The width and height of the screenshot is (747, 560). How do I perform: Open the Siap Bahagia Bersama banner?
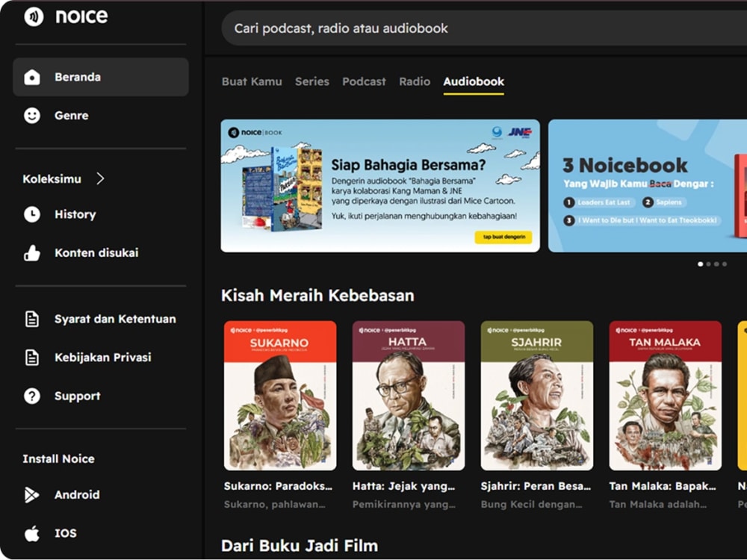(x=380, y=186)
